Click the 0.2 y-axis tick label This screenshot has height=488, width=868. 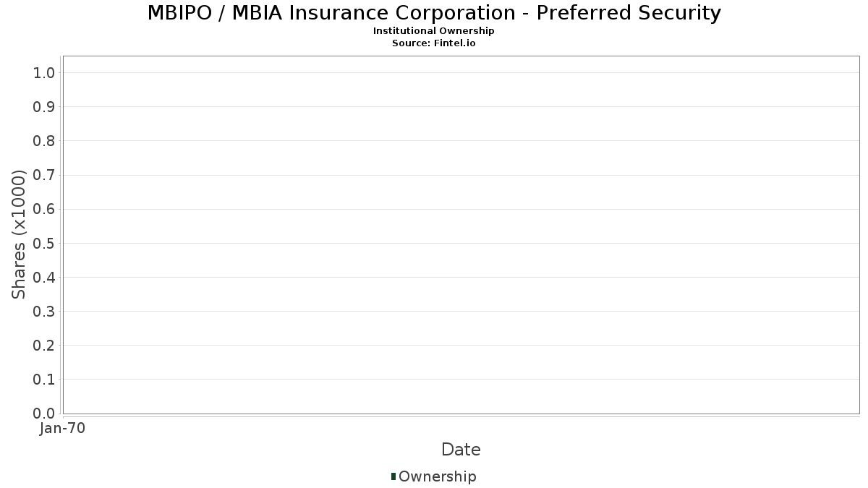(x=44, y=346)
